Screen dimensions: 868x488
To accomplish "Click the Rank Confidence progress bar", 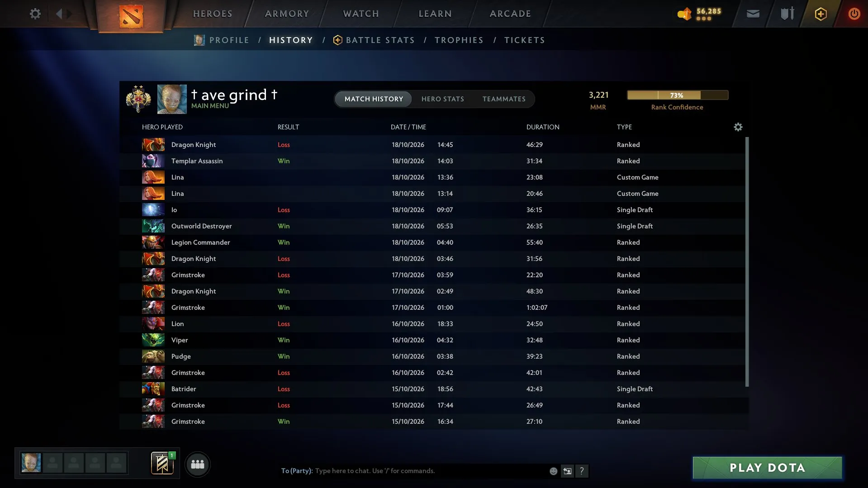I will [x=678, y=95].
